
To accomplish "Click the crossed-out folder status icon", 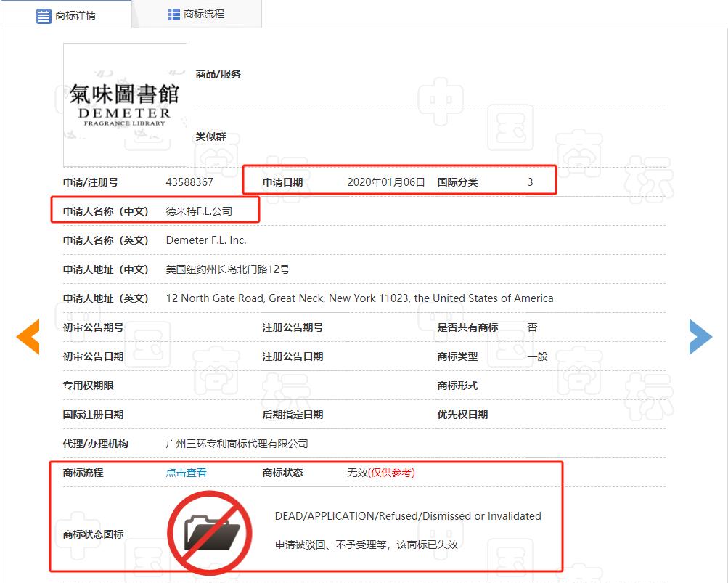I will tap(209, 534).
